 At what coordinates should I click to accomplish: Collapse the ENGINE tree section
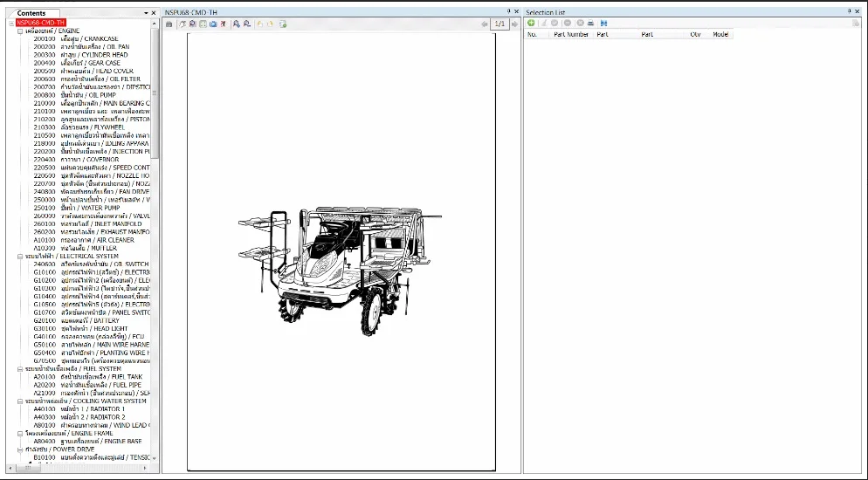[x=20, y=31]
